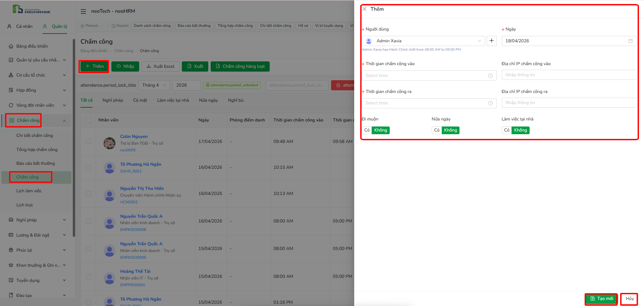Click clock icon in check-in time field
The image size is (644, 306).
click(490, 75)
